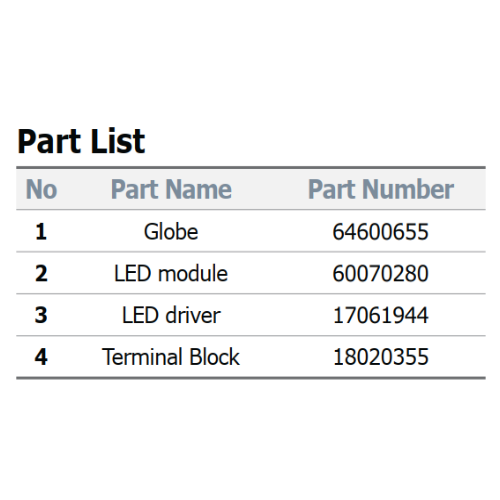Select part number 18020355

[381, 357]
